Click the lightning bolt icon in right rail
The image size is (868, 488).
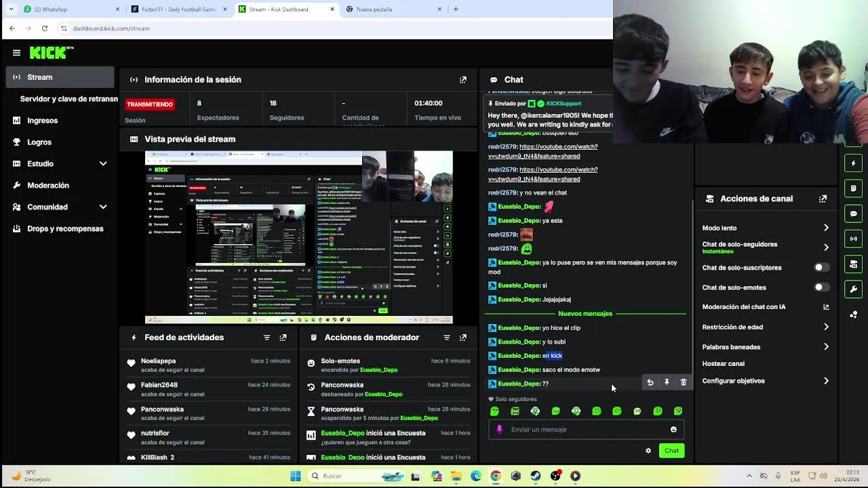point(854,163)
